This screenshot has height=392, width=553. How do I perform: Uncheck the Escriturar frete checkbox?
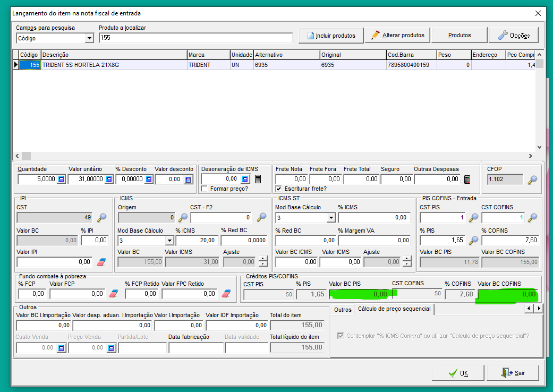tap(279, 189)
